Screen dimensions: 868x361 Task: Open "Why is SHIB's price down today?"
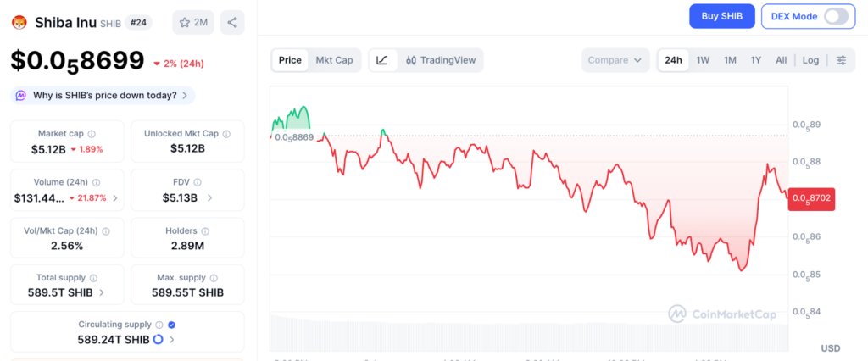point(103,95)
